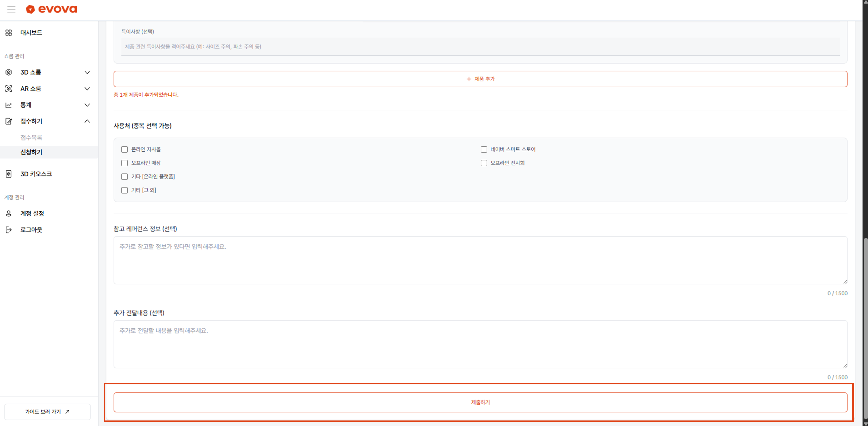The width and height of the screenshot is (868, 426).
Task: Expand the 3D 쇼룸 chevron
Action: pyautogui.click(x=87, y=72)
